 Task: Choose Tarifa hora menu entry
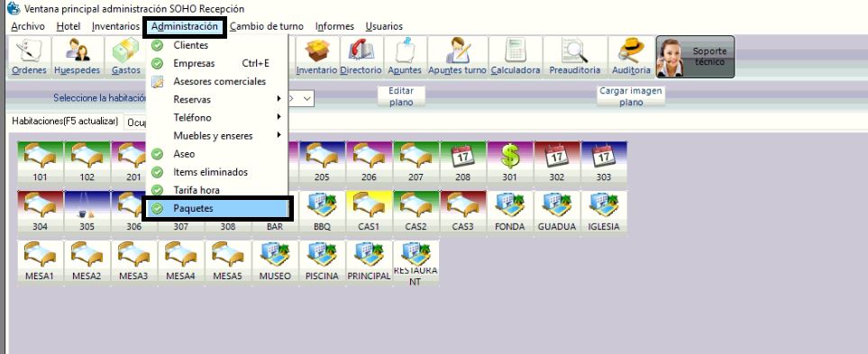[216, 190]
